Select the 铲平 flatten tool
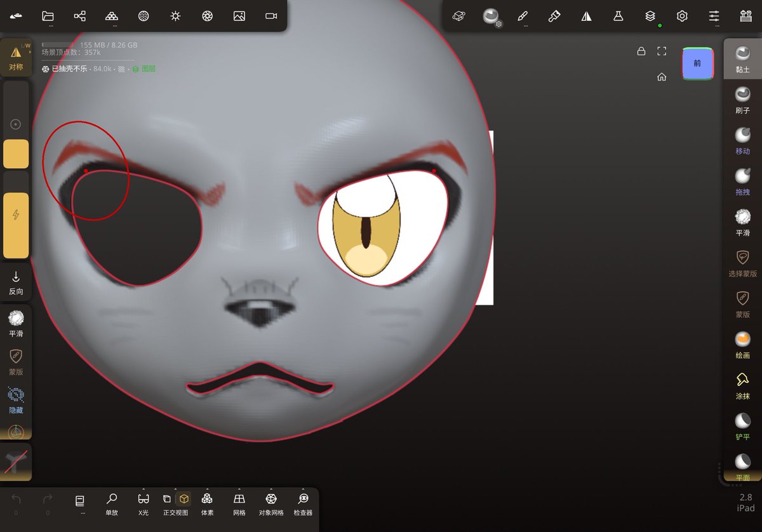762x532 pixels. point(742,426)
